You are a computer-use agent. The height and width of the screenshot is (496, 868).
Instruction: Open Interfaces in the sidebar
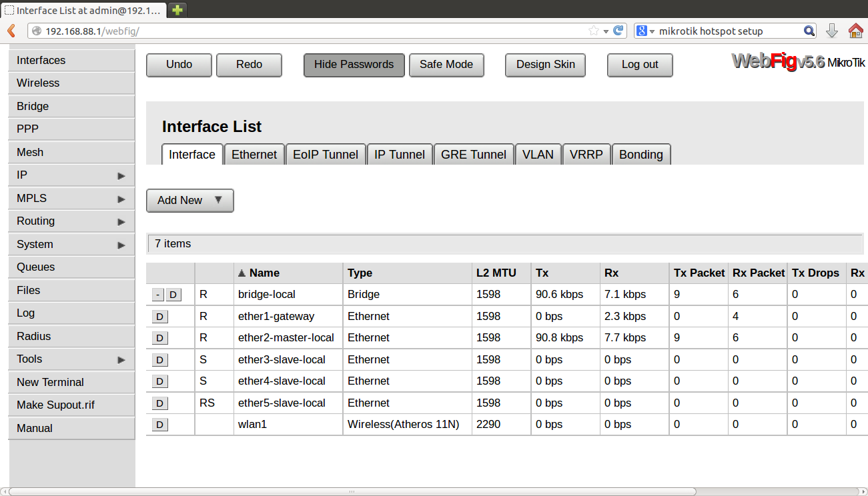click(x=71, y=60)
